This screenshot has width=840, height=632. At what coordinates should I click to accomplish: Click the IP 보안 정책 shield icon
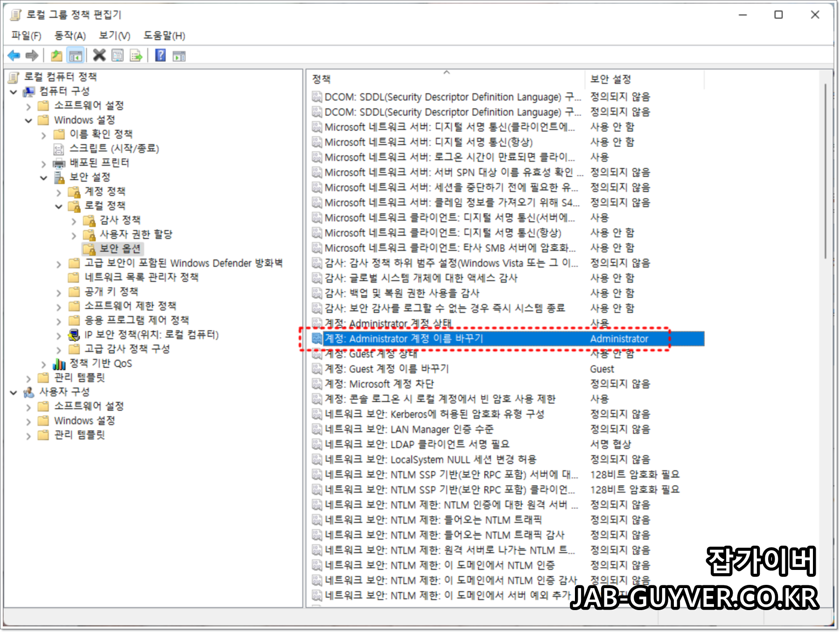(74, 335)
